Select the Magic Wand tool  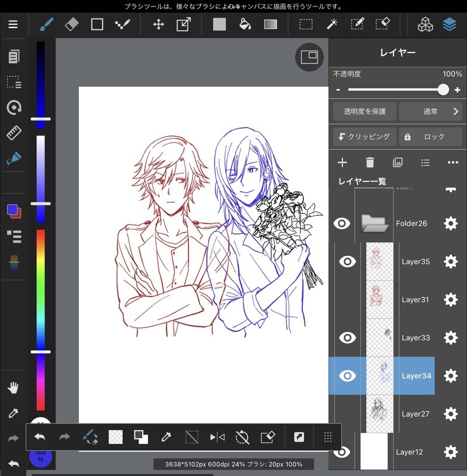(x=332, y=25)
